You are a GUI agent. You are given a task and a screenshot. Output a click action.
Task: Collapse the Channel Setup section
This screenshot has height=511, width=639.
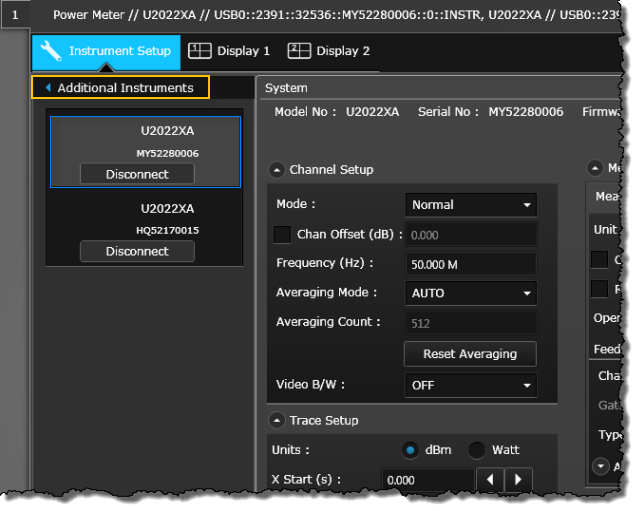[x=277, y=170]
